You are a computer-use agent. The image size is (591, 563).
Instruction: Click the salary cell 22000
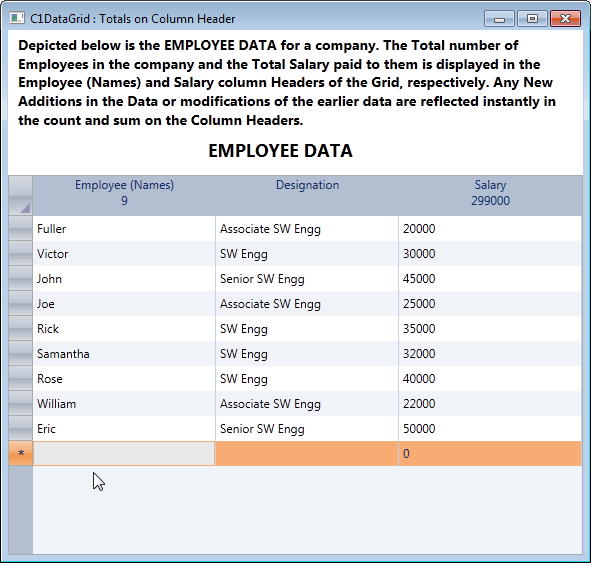click(x=490, y=403)
